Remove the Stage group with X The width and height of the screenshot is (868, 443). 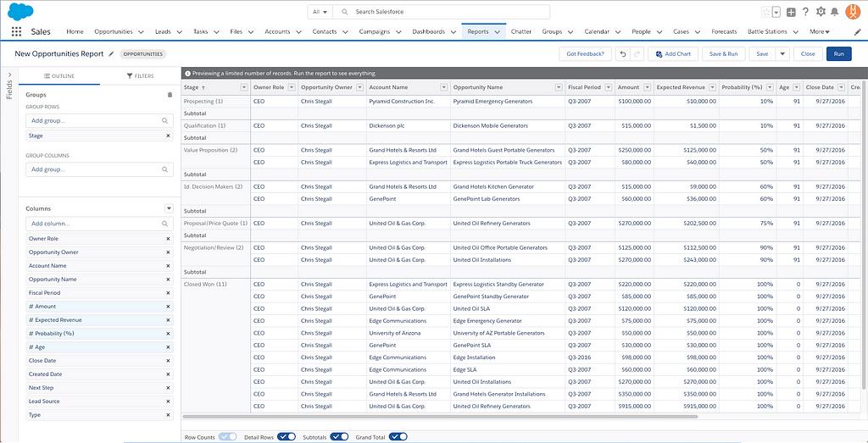pos(168,136)
